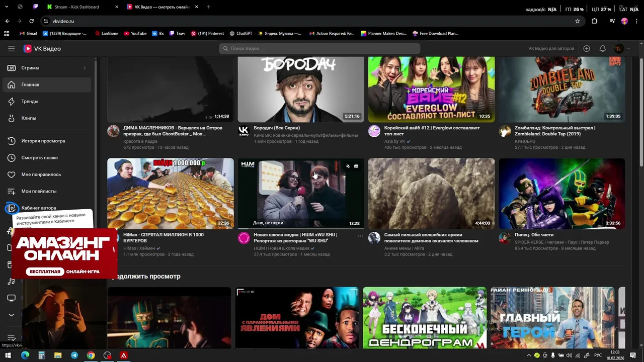The height and width of the screenshot is (362, 644).
Task: Open ChatGPT bookmark
Action: point(240,34)
